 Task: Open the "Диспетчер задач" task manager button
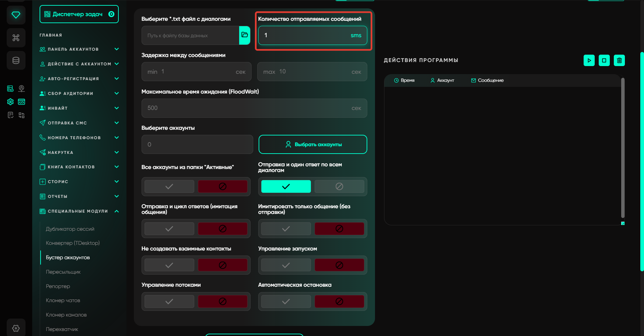[x=79, y=14]
